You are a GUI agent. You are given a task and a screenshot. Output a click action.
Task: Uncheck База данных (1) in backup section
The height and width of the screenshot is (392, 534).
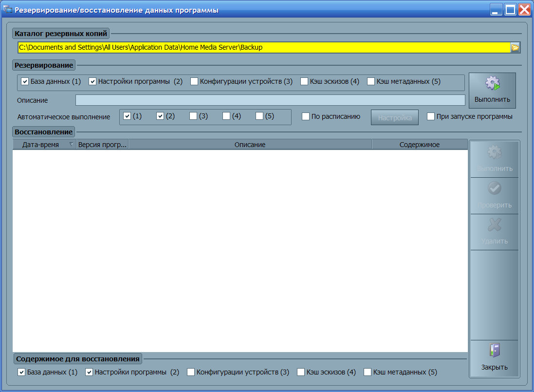coord(25,81)
